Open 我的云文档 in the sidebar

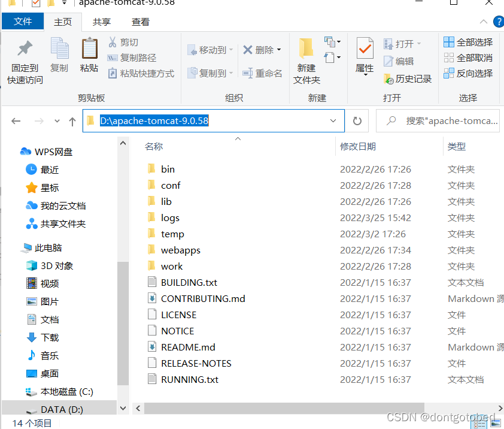(56, 206)
